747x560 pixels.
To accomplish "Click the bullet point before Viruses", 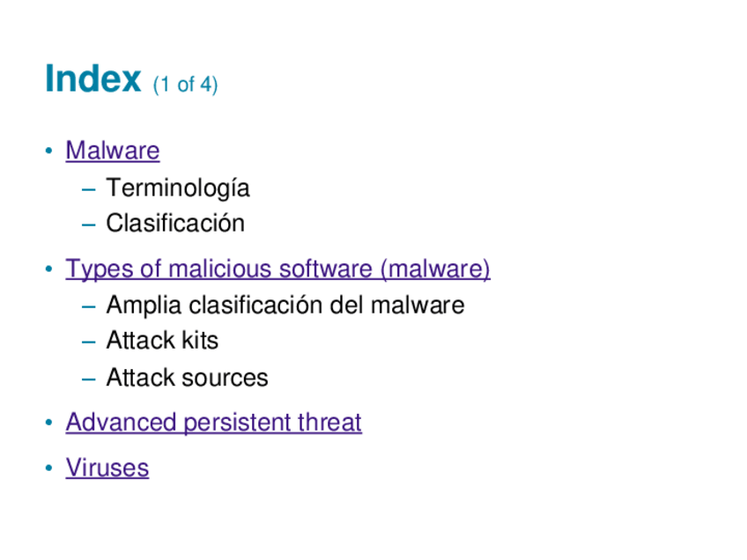I will [x=50, y=468].
